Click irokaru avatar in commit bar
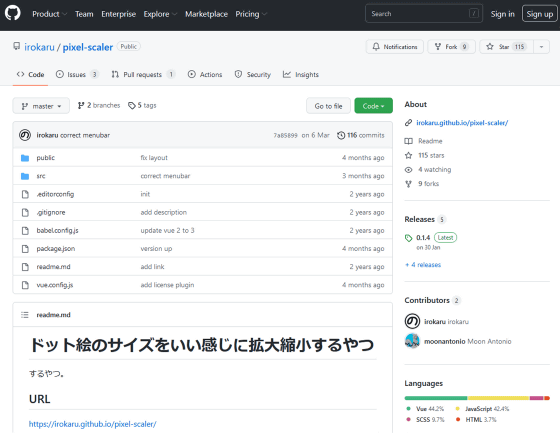Screen dimensions: 560x433 25,135
